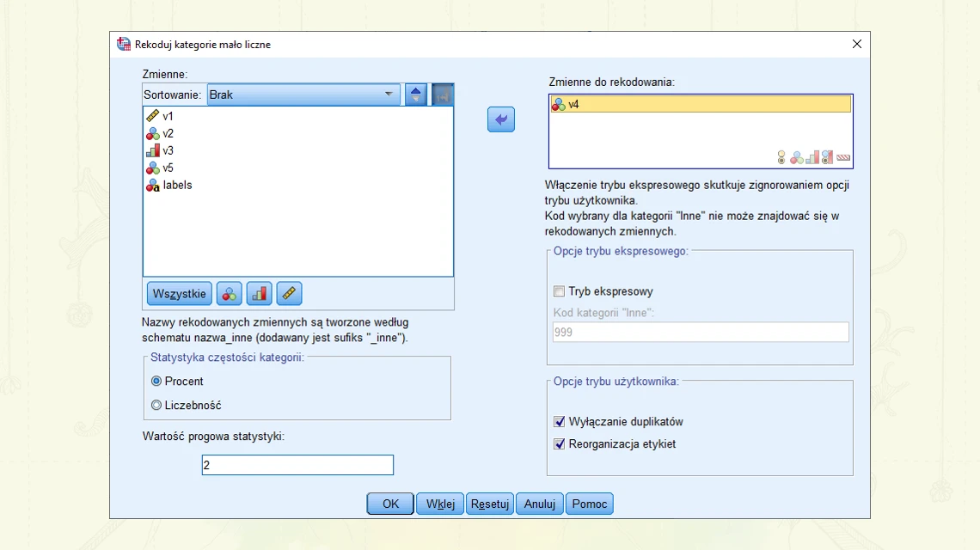980x550 pixels.
Task: Click the ruler icon next to v1
Action: [x=152, y=116]
